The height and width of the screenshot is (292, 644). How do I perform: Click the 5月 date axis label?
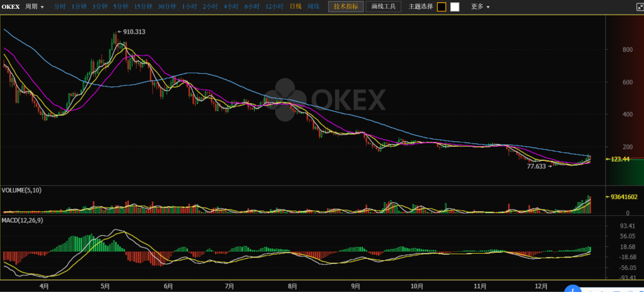tap(105, 286)
